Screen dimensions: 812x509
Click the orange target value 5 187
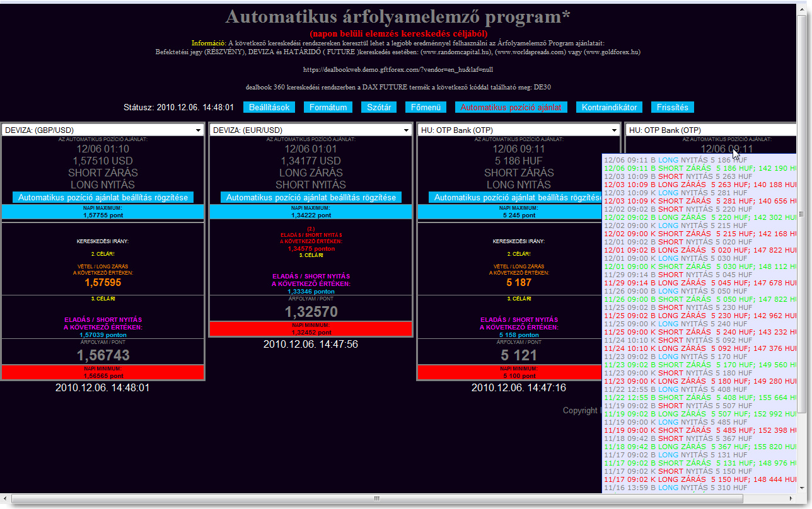(519, 283)
